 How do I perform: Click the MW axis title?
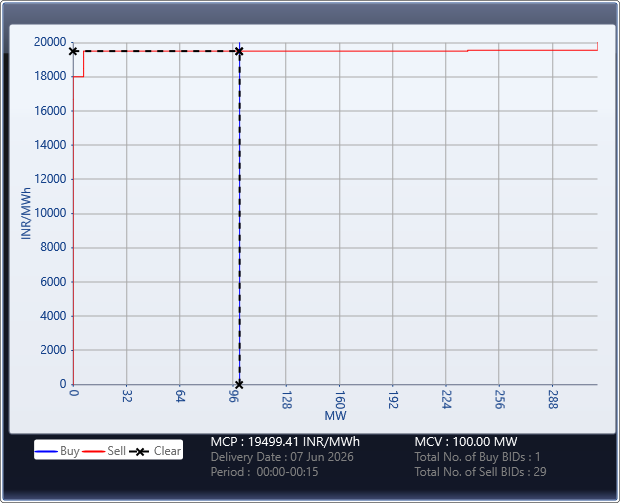[x=335, y=416]
